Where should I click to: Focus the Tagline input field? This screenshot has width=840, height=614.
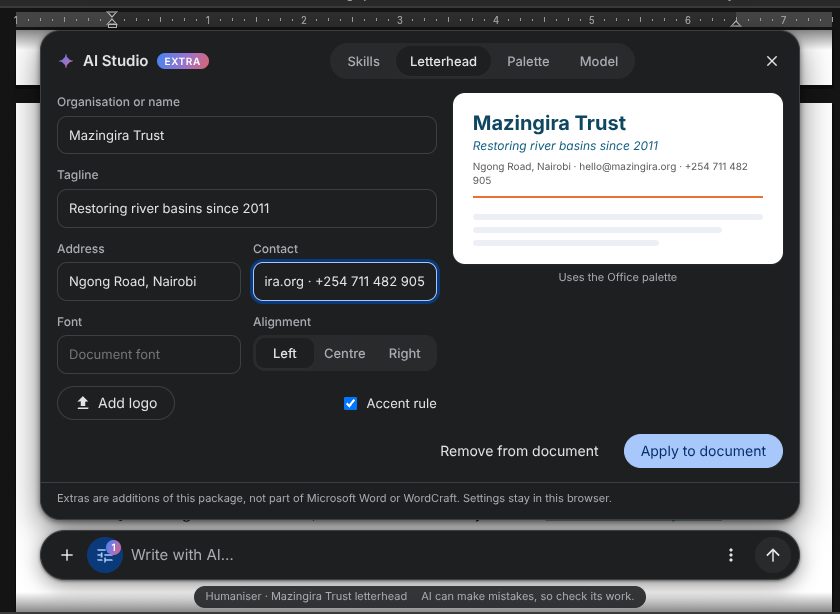point(246,208)
